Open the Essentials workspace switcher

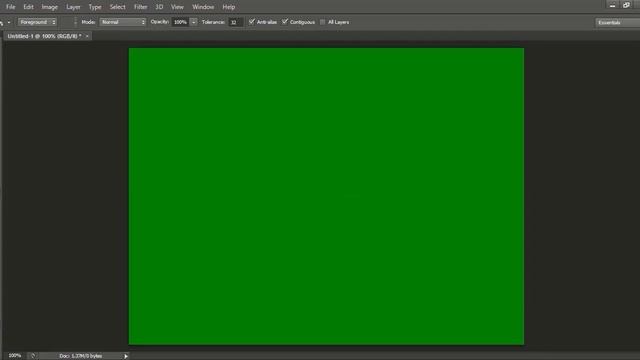tap(617, 22)
